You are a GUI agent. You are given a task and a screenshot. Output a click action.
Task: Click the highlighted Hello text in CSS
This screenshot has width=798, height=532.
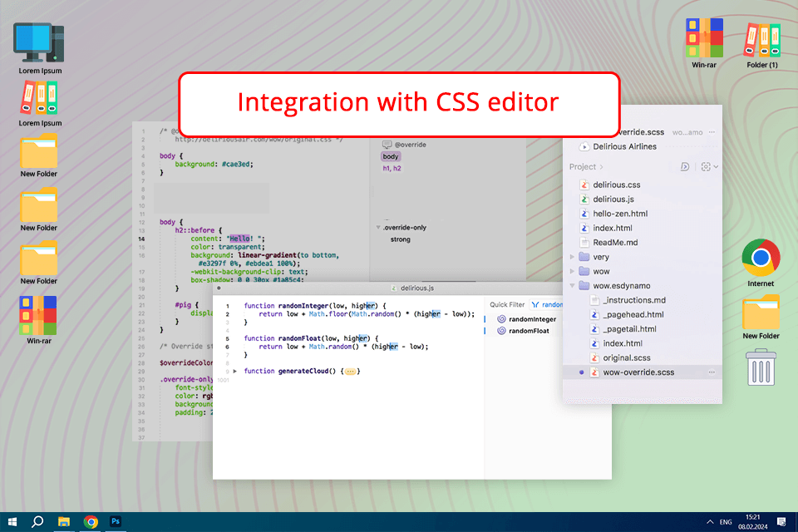point(239,239)
